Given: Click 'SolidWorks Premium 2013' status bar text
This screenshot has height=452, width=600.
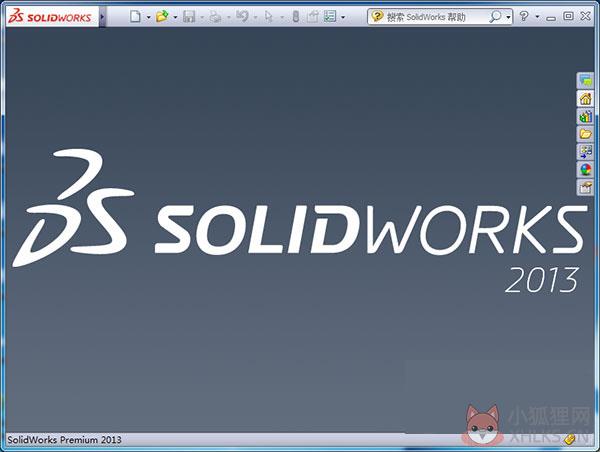Looking at the screenshot, I should (64, 440).
